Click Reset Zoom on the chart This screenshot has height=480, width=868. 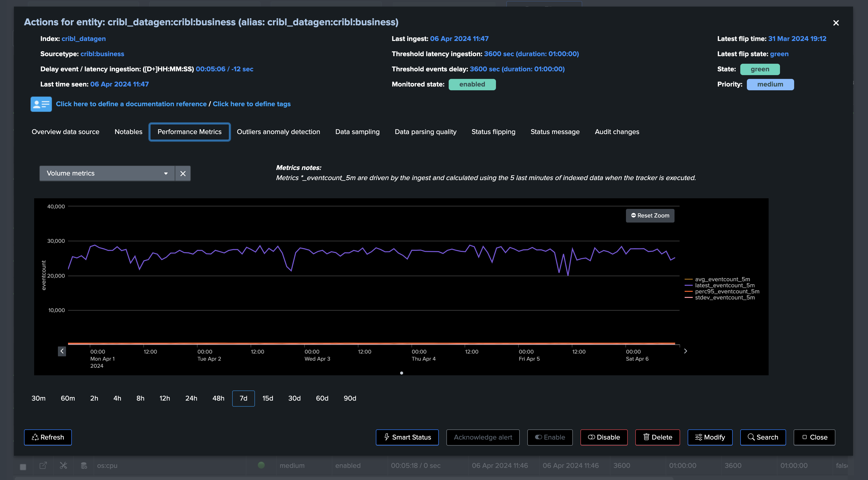tap(650, 215)
